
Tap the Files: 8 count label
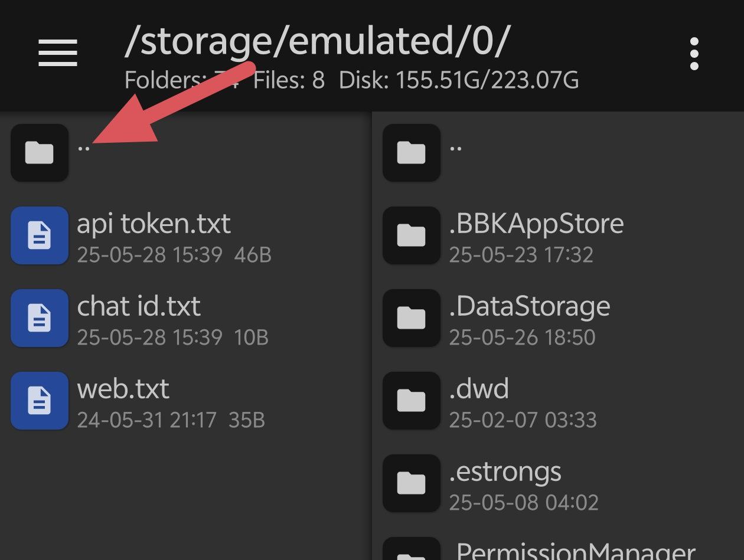[289, 80]
